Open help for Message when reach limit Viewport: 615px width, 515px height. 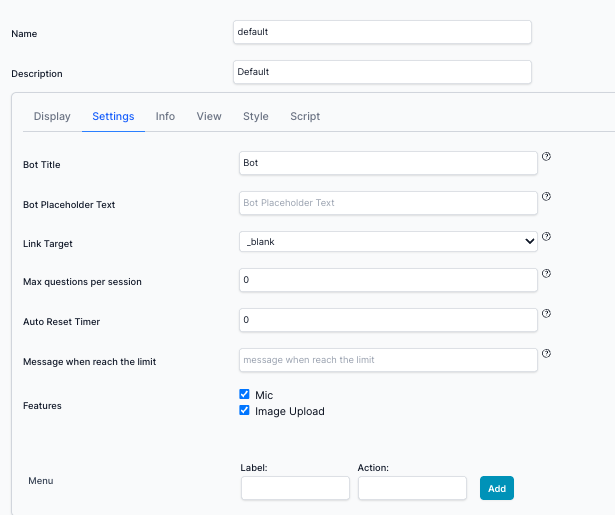point(546,353)
